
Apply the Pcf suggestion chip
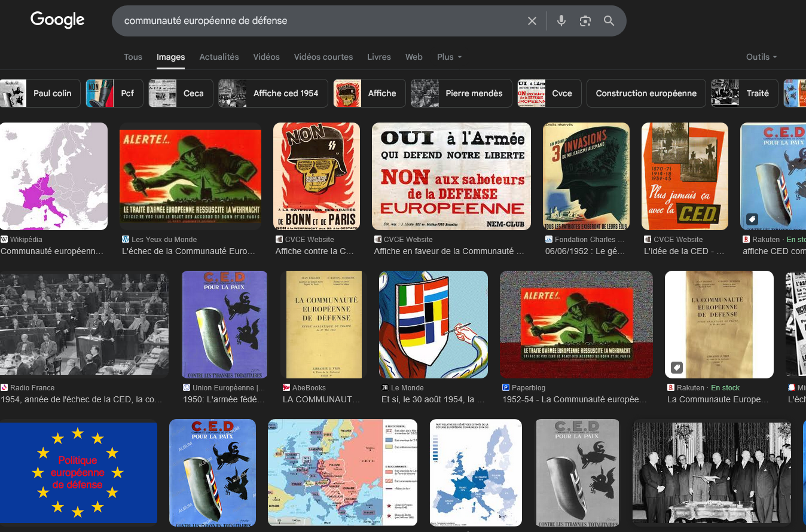pos(115,93)
